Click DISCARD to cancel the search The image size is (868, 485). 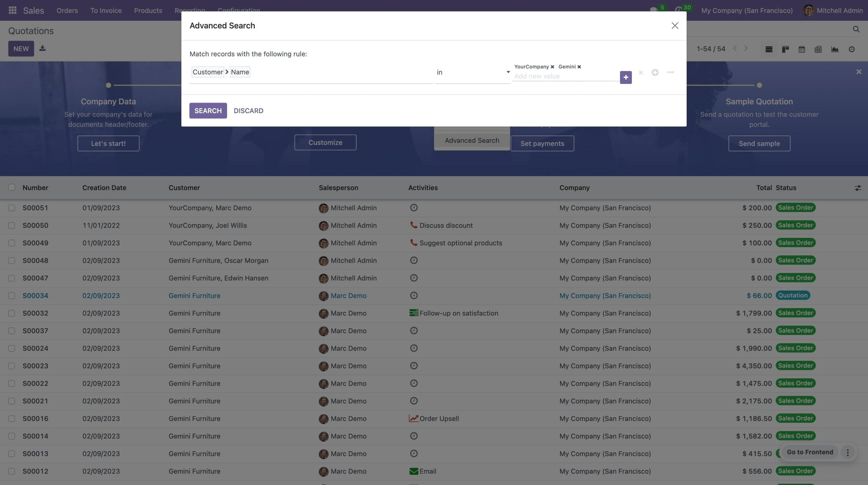248,110
